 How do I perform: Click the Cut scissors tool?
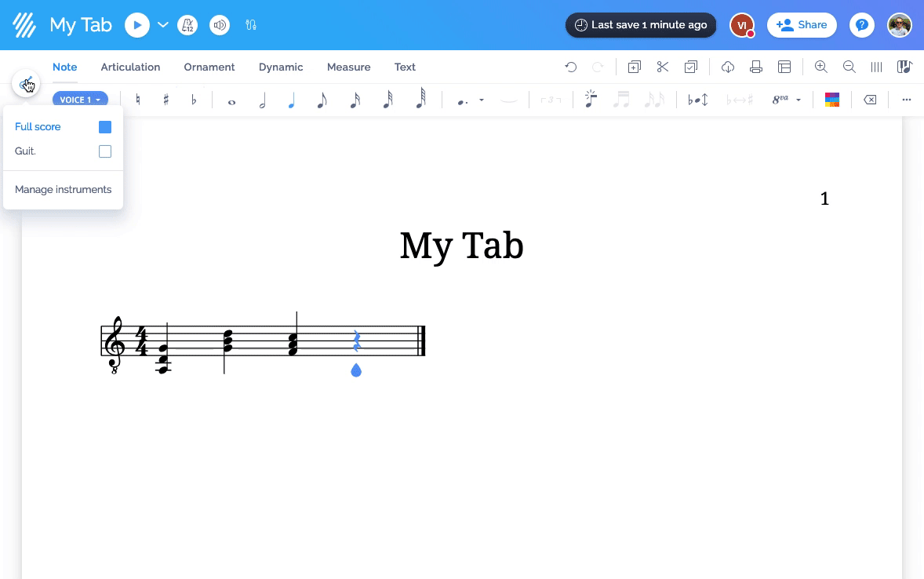[x=663, y=67]
